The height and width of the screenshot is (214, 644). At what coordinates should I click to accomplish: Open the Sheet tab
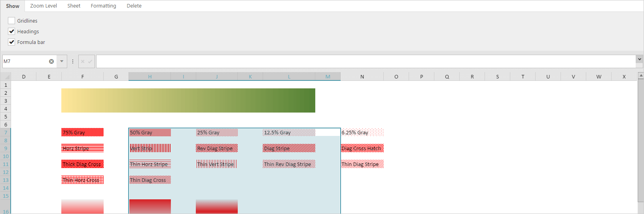[x=74, y=6]
